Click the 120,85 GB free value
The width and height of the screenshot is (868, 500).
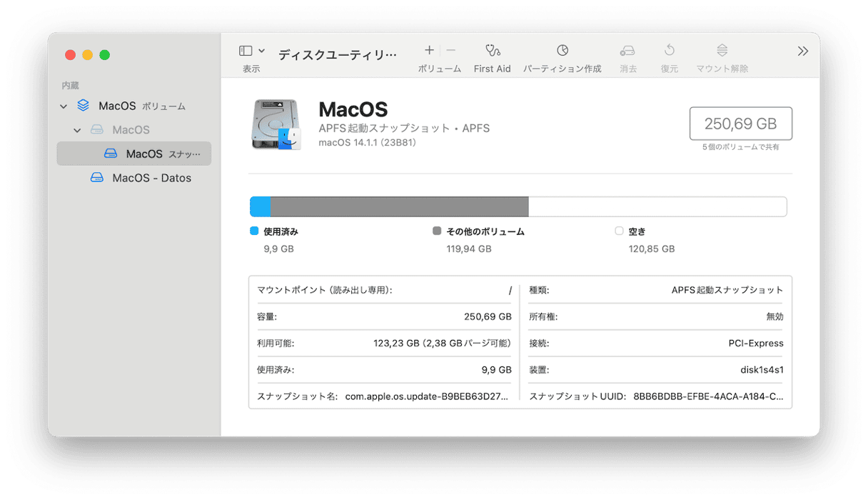pyautogui.click(x=652, y=249)
